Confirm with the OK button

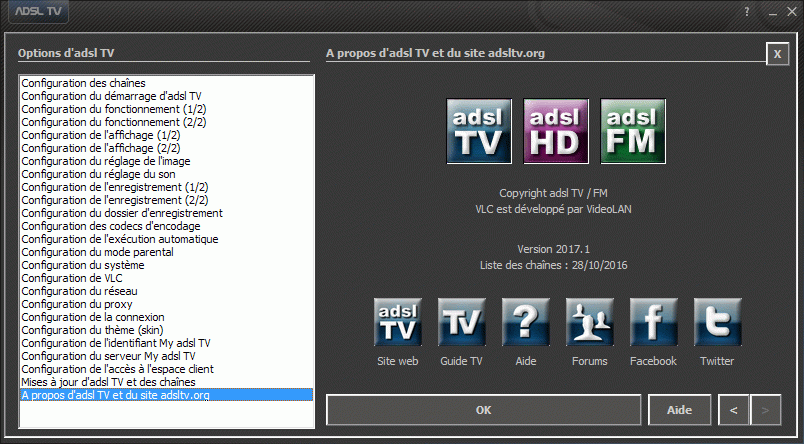[x=484, y=410]
